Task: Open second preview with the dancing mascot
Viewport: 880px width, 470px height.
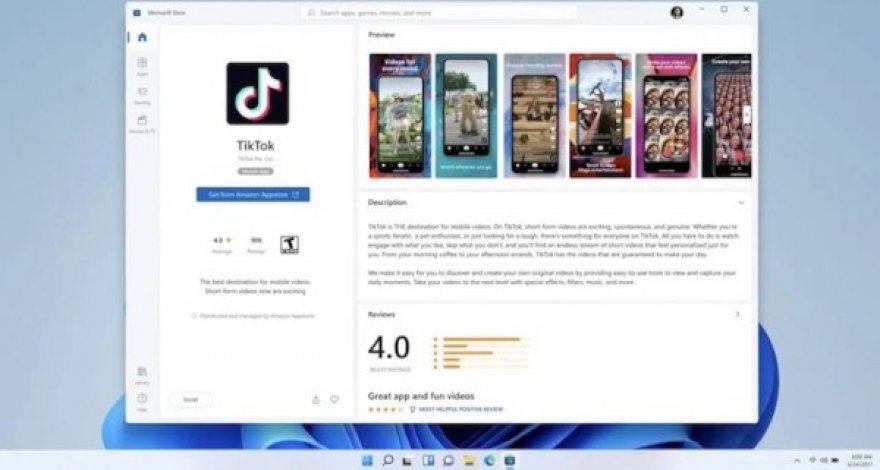Action: 466,116
